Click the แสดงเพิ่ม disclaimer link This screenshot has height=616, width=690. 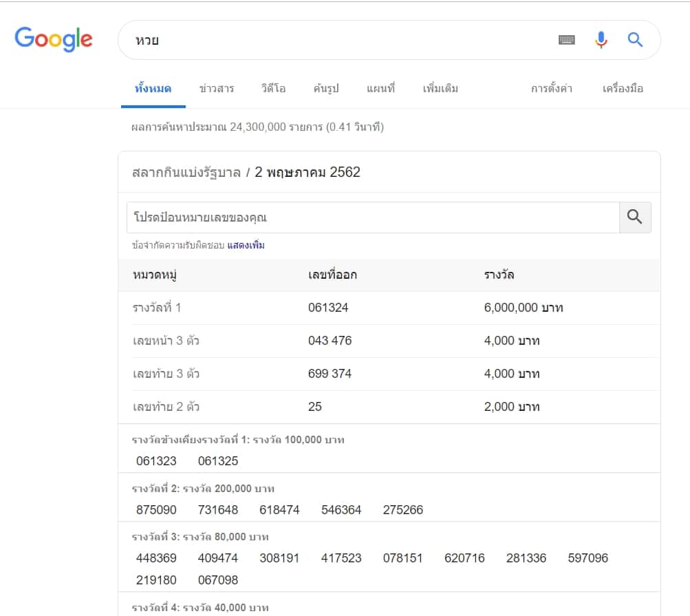pos(246,245)
